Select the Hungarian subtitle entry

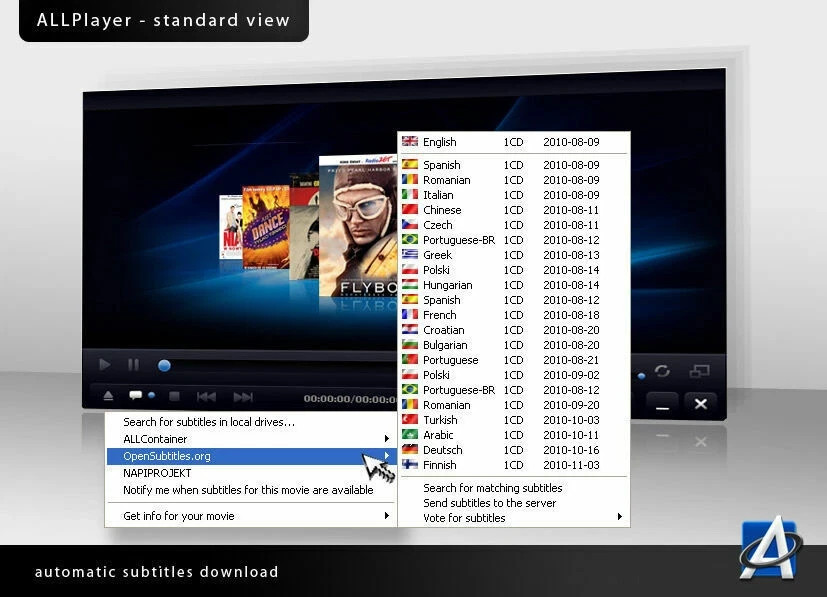tap(514, 285)
